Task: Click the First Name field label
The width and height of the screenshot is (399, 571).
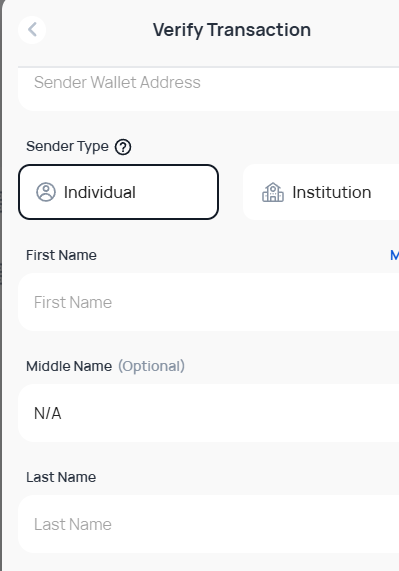Action: coord(61,255)
